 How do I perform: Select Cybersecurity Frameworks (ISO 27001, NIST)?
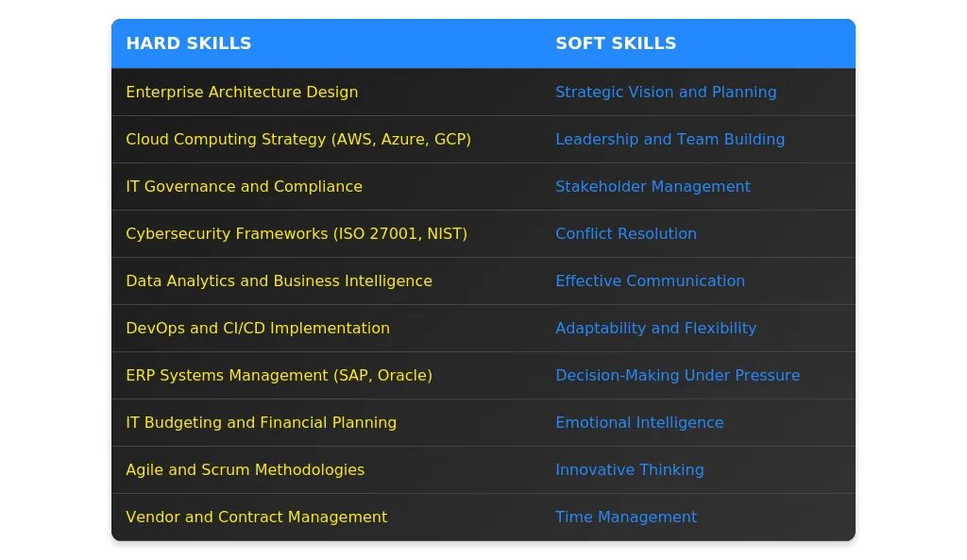click(x=297, y=234)
